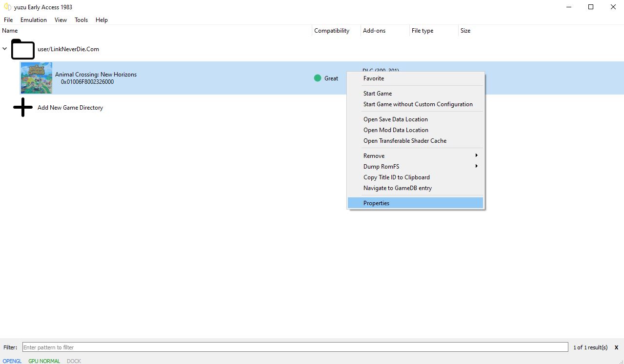
Task: Clear the filter with the X button
Action: [x=616, y=347]
